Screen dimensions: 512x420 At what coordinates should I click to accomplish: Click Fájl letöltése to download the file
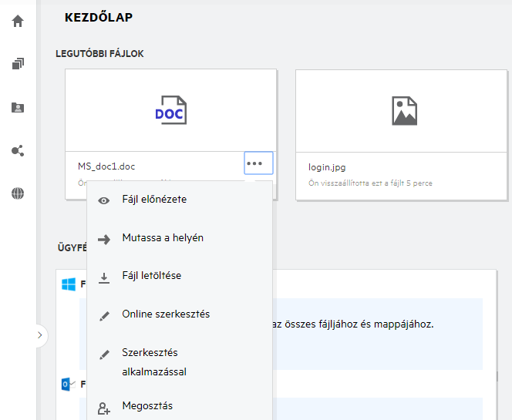pos(151,276)
